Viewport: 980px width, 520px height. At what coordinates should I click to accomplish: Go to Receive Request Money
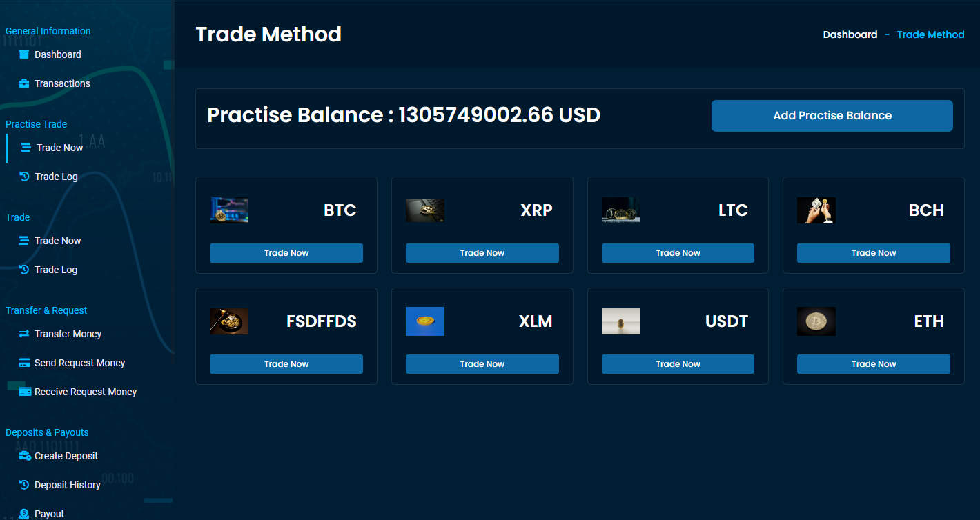[86, 392]
